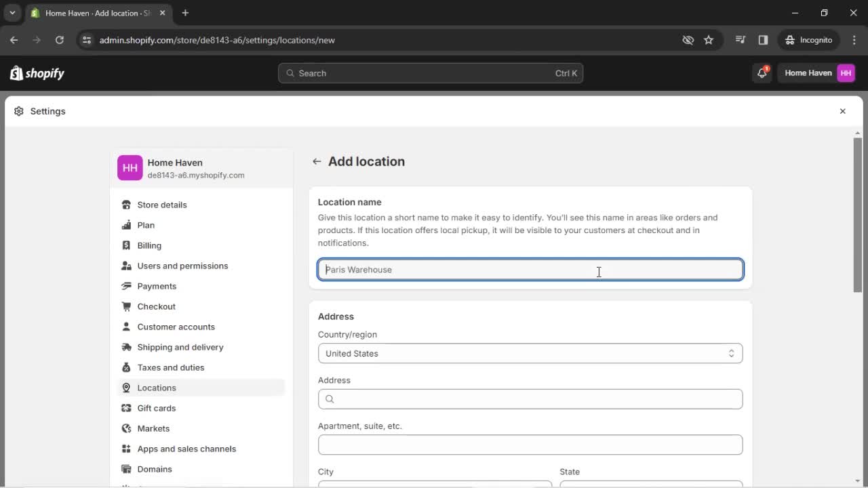
Task: Click the browser back arrow
Action: point(14,40)
